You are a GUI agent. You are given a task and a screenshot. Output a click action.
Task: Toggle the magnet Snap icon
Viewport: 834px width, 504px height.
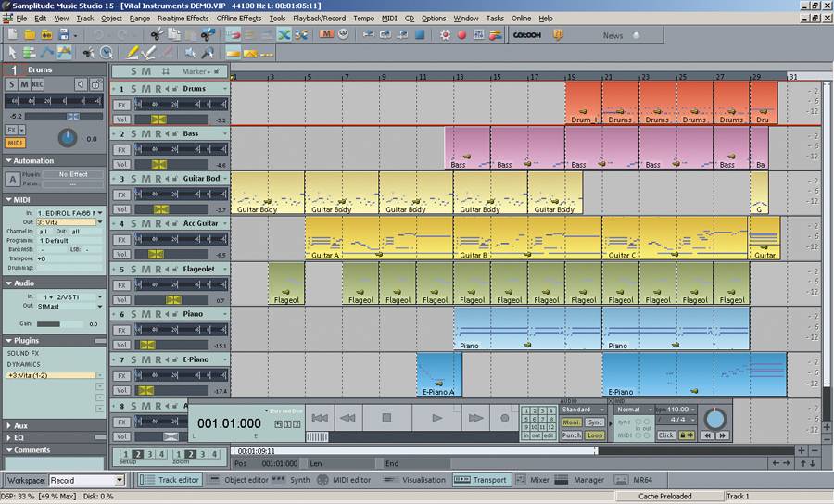click(x=233, y=35)
